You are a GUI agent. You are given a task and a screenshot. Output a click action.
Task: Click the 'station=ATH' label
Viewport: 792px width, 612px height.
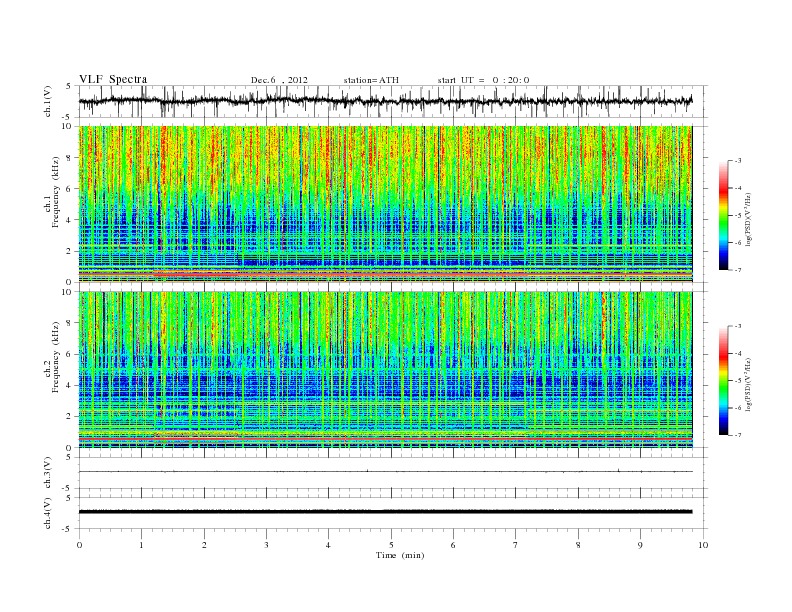371,80
